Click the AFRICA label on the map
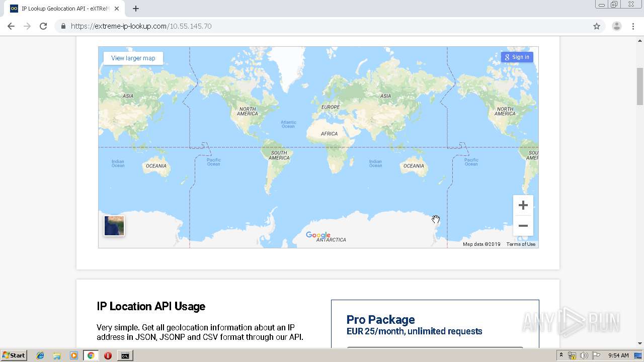The width and height of the screenshot is (644, 362). pyautogui.click(x=330, y=134)
